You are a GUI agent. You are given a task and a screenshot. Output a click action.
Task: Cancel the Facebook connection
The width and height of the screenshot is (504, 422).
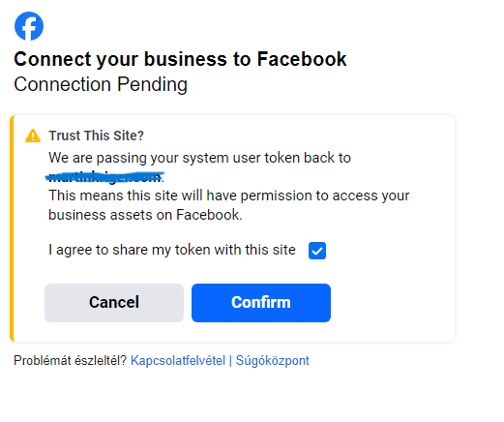click(114, 303)
